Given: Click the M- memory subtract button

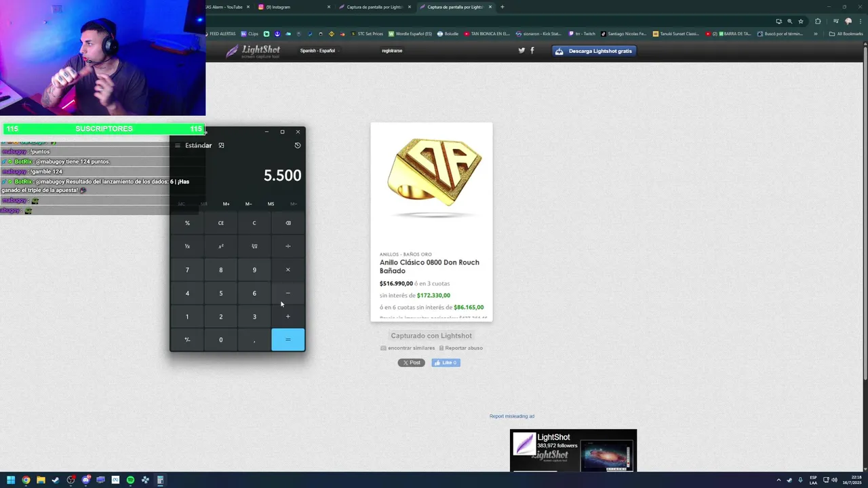Looking at the screenshot, I should click(248, 204).
